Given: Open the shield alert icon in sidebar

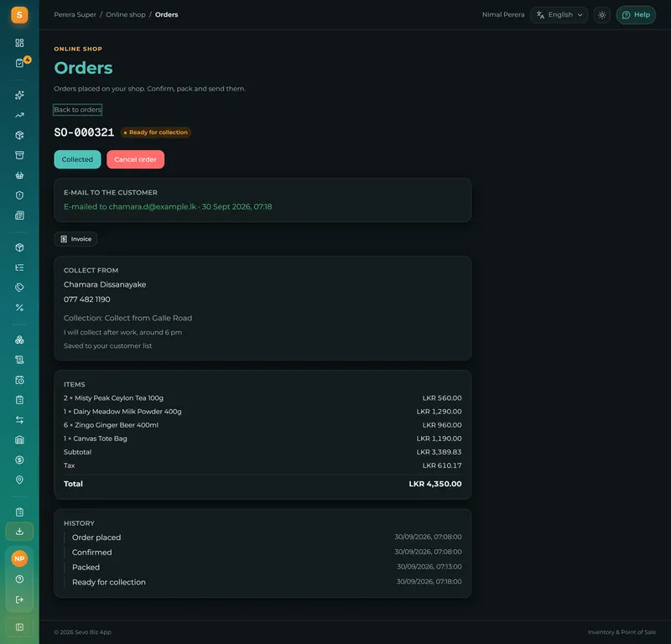Looking at the screenshot, I should 19,195.
